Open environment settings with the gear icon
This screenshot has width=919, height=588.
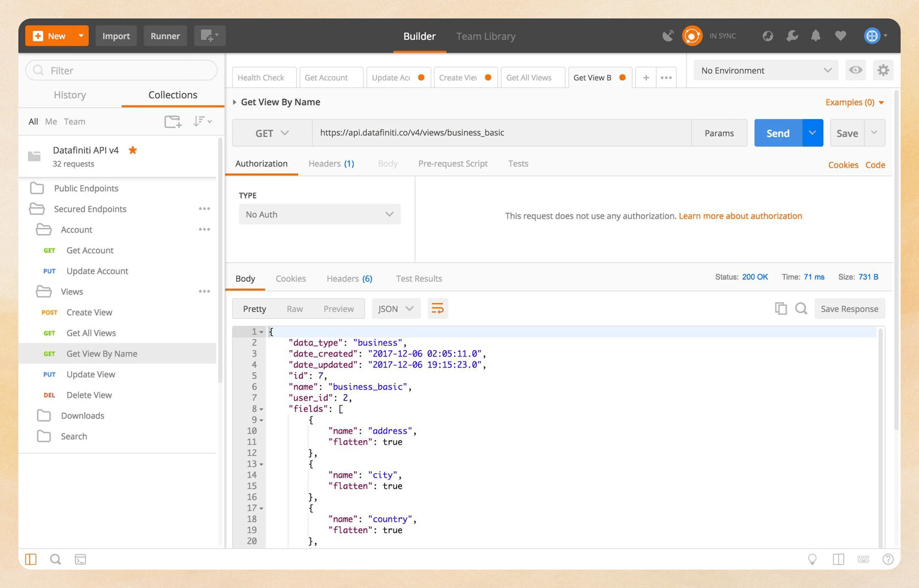coord(883,70)
